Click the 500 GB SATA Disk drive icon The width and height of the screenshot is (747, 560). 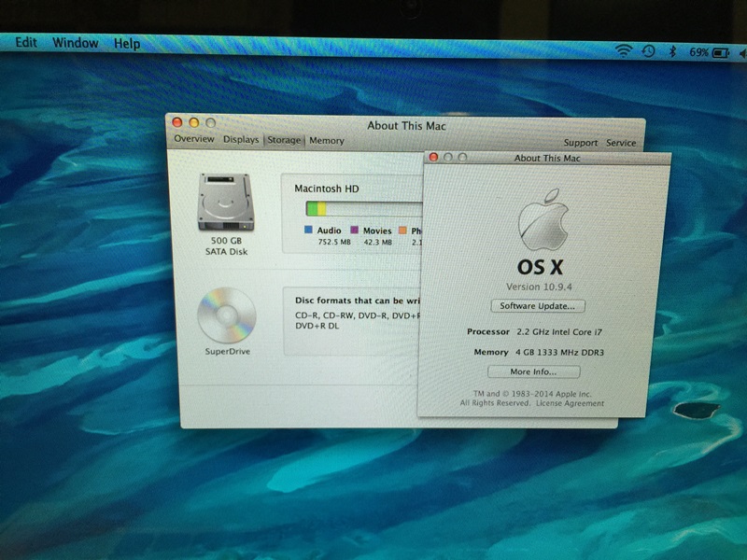pyautogui.click(x=226, y=202)
